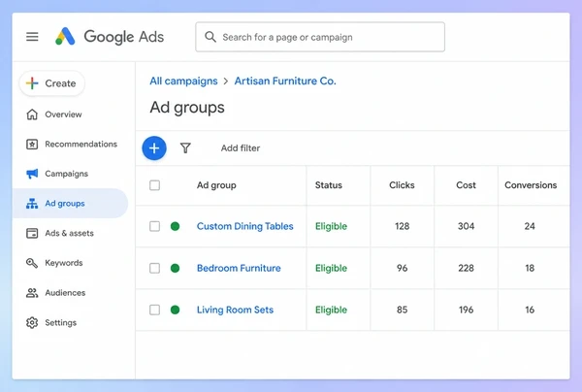Click the breadcrumb chevron separator
The width and height of the screenshot is (582, 392).
226,82
